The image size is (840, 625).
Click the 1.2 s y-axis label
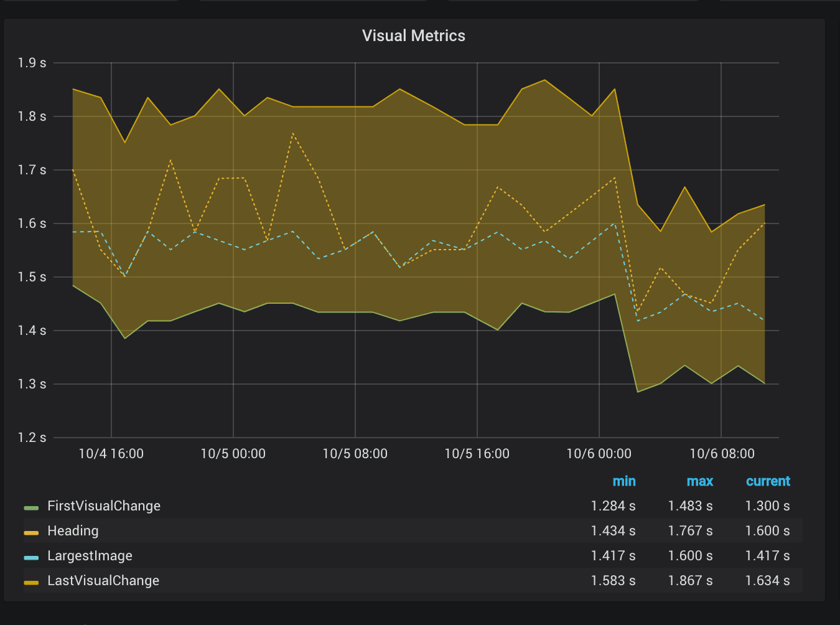coord(32,438)
